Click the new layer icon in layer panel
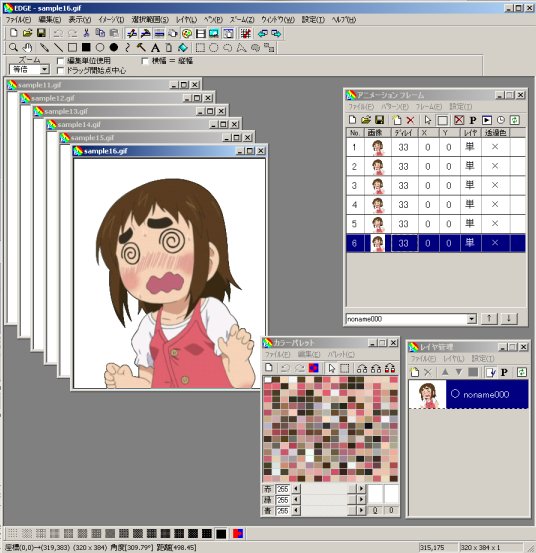Viewport: 536px width, 553px height. tap(415, 372)
